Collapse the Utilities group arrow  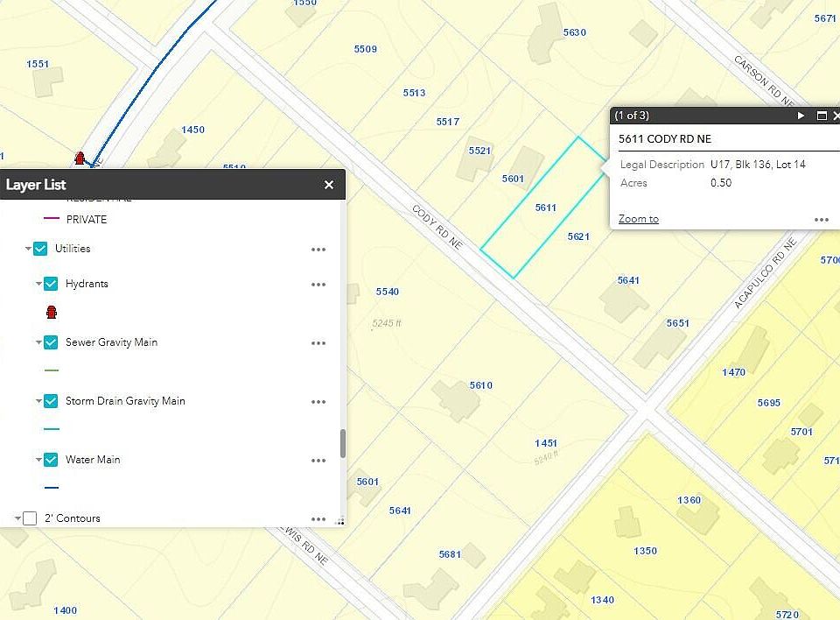(28, 249)
